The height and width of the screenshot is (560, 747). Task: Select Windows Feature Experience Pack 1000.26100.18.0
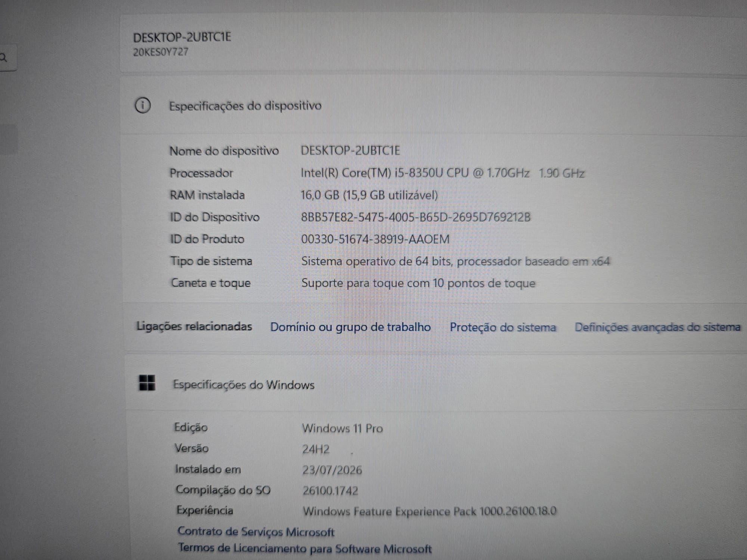(430, 511)
